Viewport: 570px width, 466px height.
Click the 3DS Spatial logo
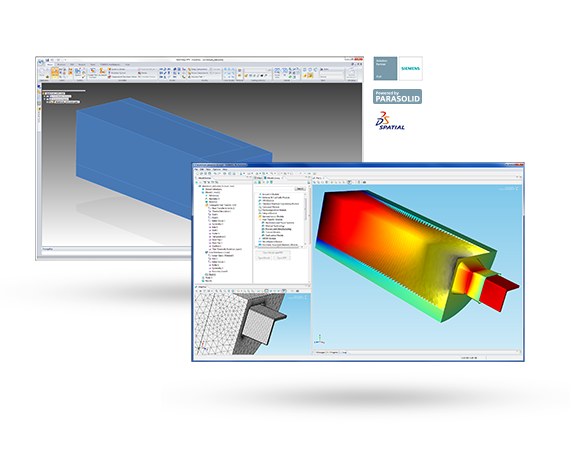390,121
